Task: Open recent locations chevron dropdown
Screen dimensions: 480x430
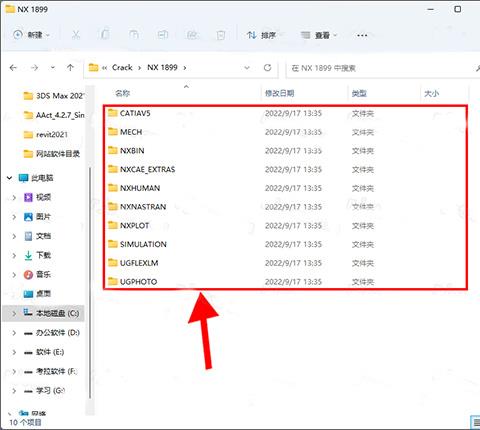Action: (x=53, y=68)
